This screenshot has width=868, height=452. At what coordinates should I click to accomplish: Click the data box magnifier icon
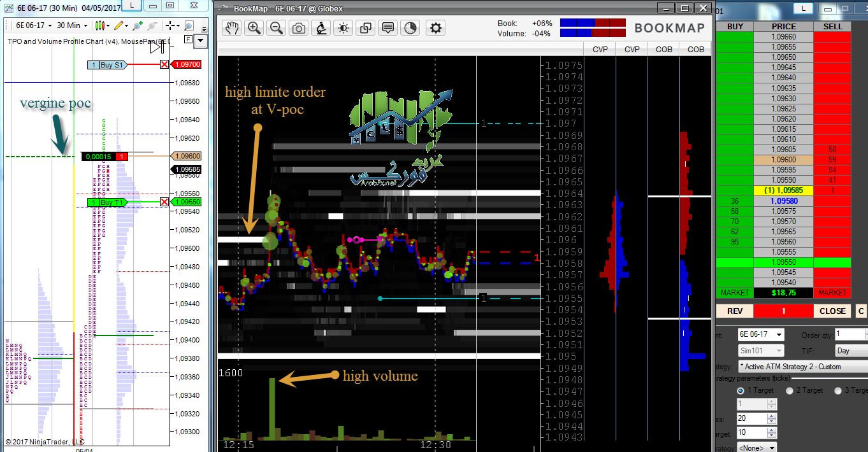tap(189, 25)
